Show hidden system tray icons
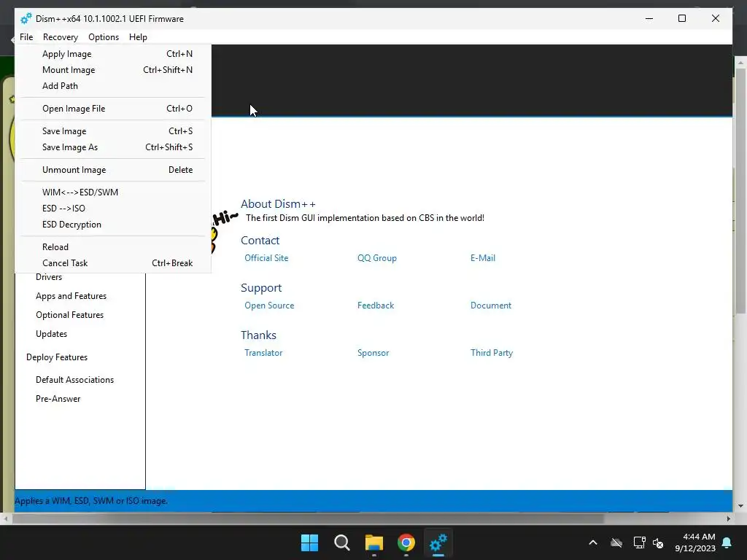This screenshot has width=747, height=560. (x=593, y=542)
